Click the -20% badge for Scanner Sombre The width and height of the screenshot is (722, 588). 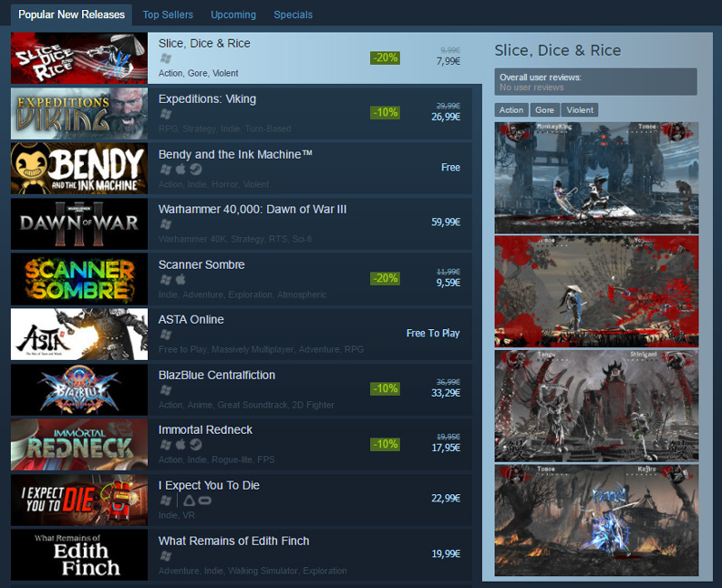(385, 279)
